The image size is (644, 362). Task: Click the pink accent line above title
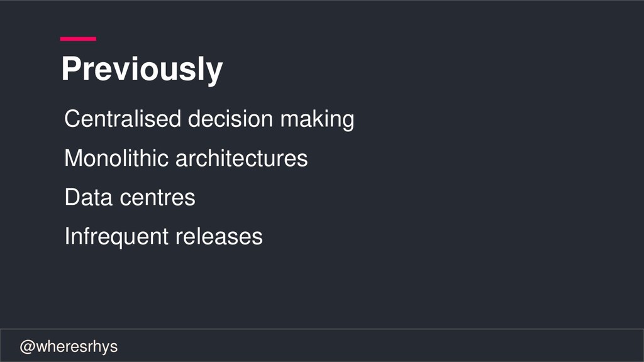(x=78, y=39)
